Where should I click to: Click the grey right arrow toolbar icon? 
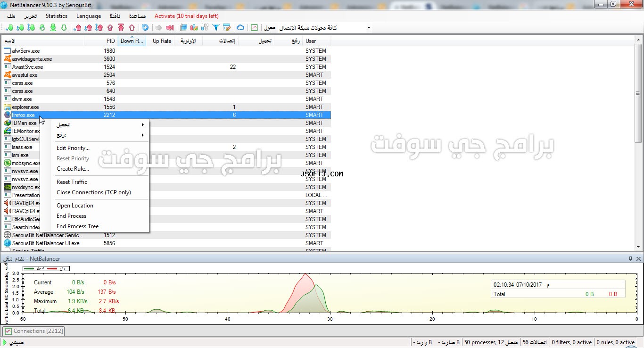pos(159,28)
